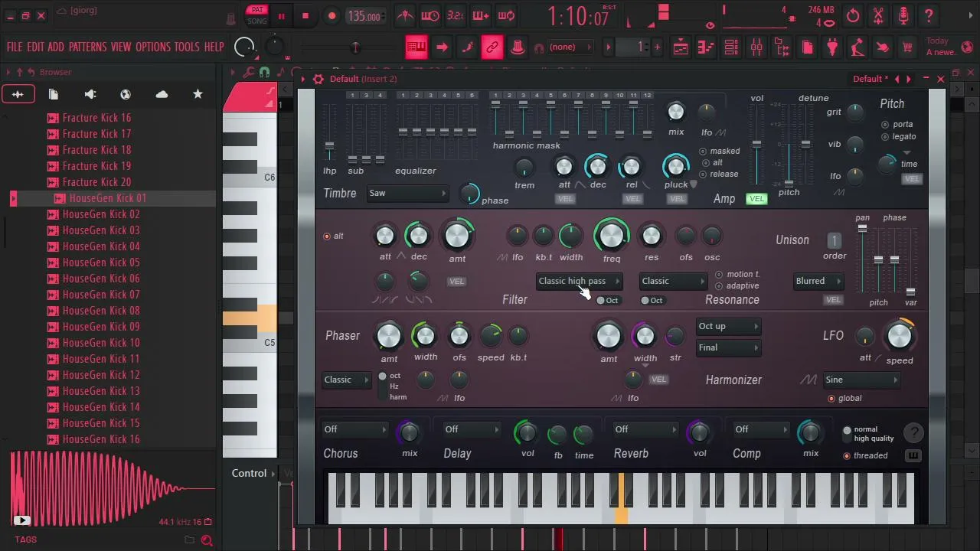Toggle the motion t. resonance option
980x551 pixels.
[737, 275]
